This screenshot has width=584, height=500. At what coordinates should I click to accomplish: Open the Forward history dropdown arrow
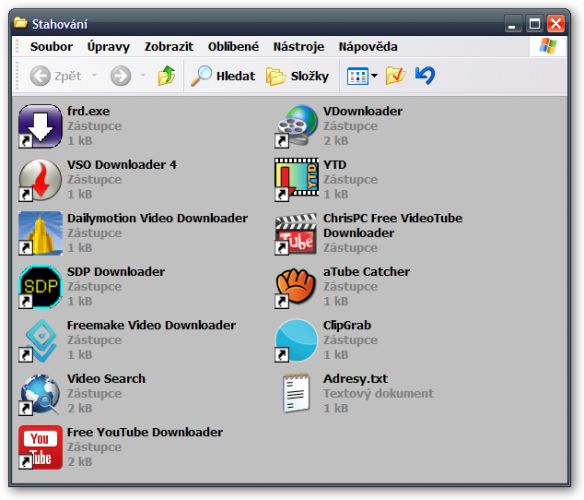click(143, 76)
